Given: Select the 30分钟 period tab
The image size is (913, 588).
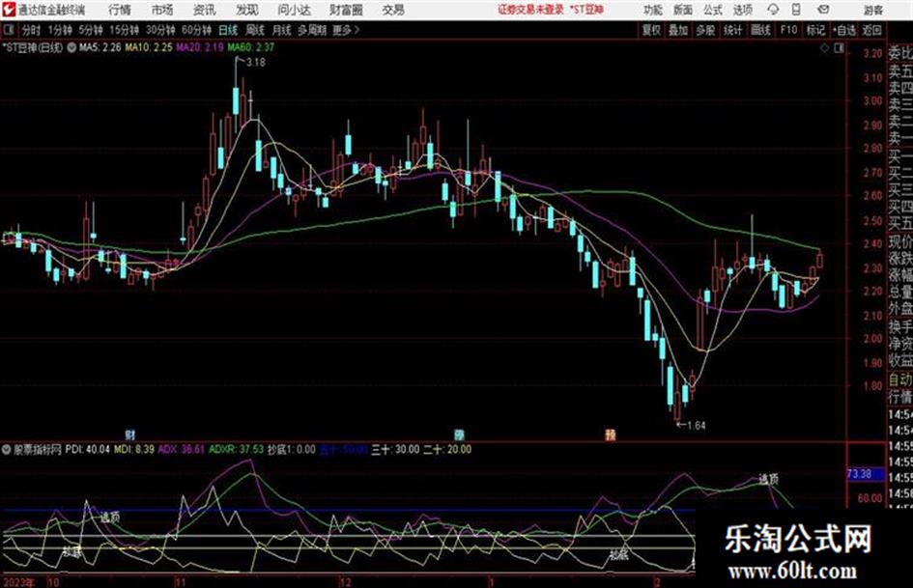Looking at the screenshot, I should [160, 30].
